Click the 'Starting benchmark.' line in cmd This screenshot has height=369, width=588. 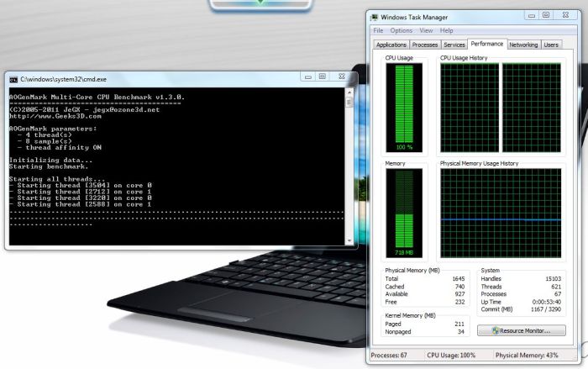tap(49, 166)
